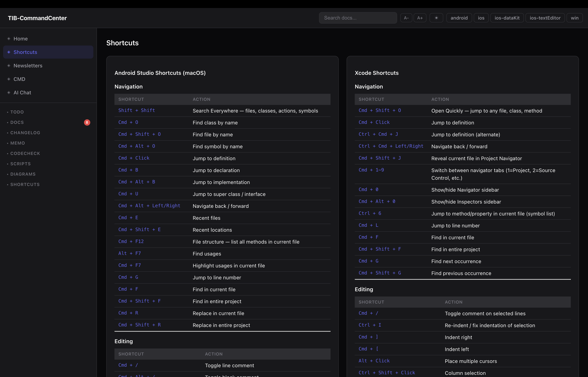588x377 pixels.
Task: Click the Cmd + Shift + O shortcut link
Action: click(x=380, y=110)
